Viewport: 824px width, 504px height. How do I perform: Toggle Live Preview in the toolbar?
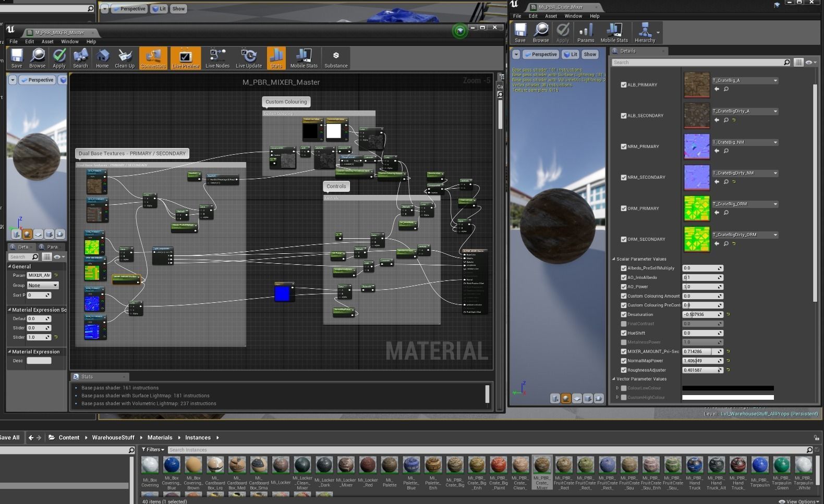coord(186,58)
